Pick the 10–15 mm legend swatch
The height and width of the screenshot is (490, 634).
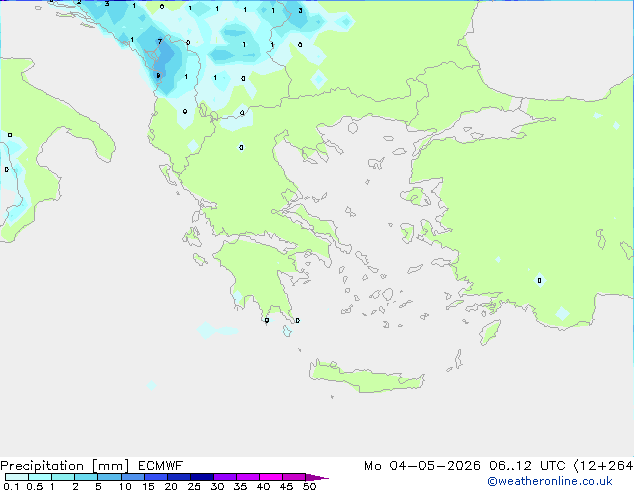133,477
